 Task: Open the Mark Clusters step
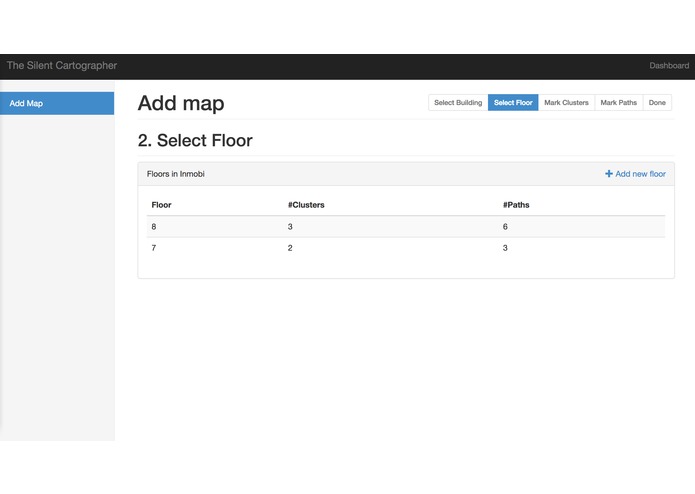566,102
